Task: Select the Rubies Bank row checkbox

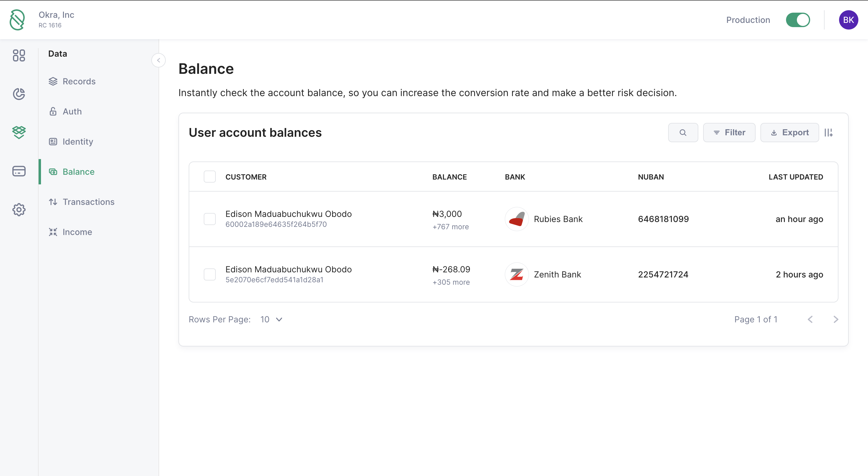Action: point(209,219)
